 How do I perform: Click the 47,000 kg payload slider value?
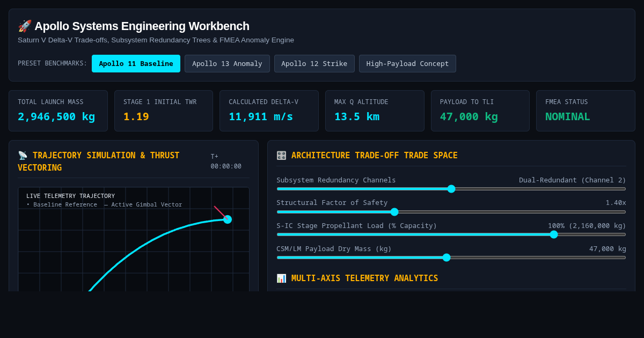coord(608,249)
